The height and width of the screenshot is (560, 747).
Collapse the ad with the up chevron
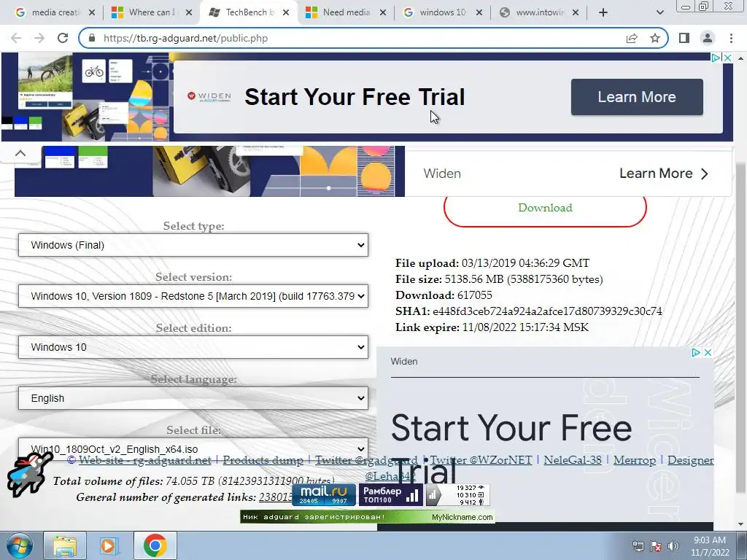click(x=20, y=153)
